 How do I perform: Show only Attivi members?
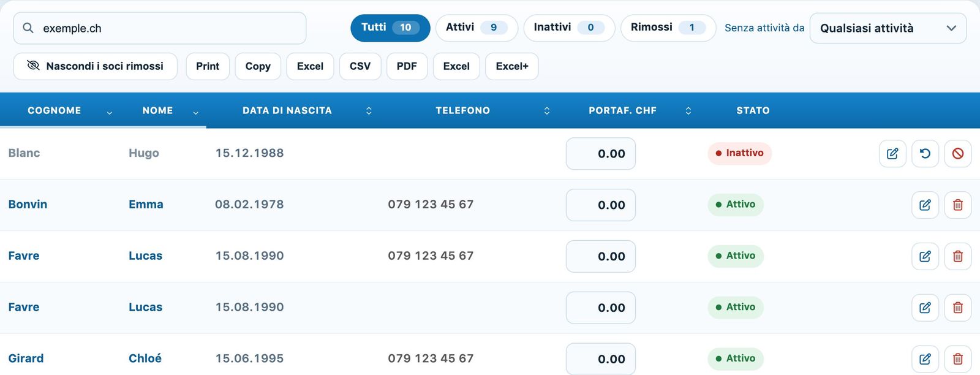point(477,28)
